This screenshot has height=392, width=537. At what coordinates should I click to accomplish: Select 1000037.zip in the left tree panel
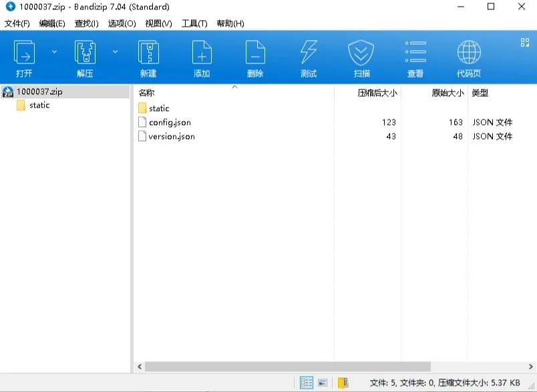(41, 91)
